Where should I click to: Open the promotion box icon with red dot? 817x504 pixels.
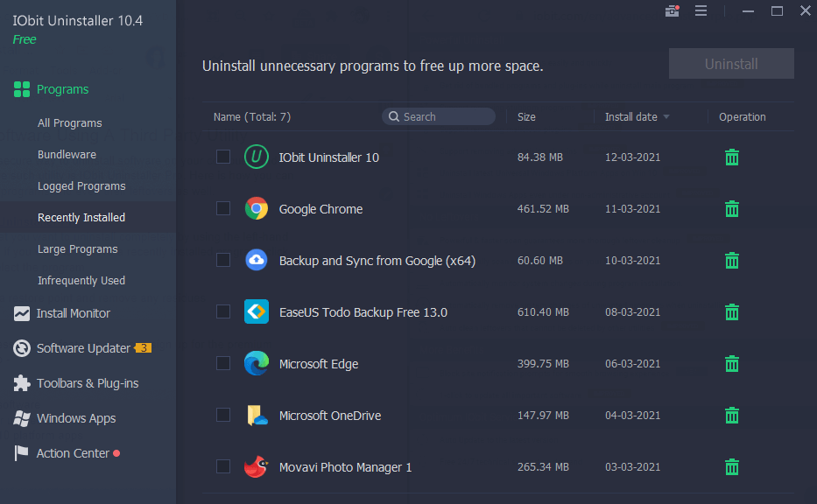672,10
